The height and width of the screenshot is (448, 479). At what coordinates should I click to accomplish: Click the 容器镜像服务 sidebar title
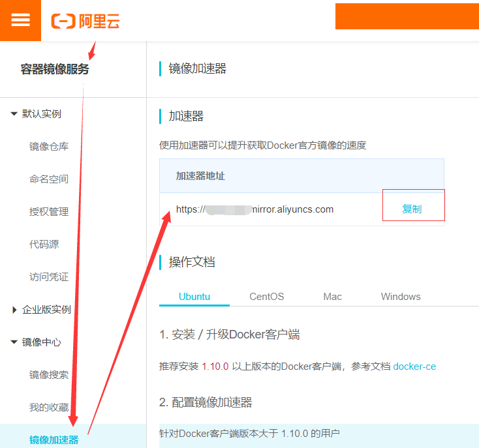55,69
